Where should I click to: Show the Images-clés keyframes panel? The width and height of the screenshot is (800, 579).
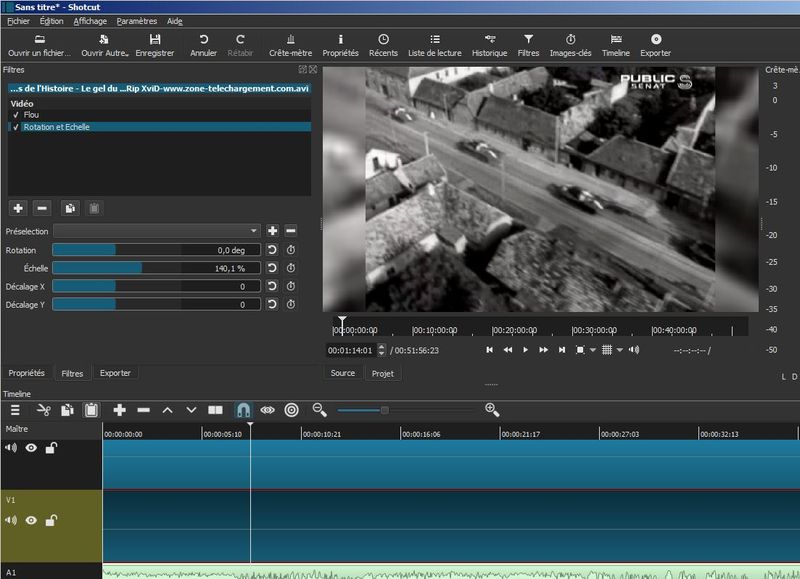coord(570,45)
